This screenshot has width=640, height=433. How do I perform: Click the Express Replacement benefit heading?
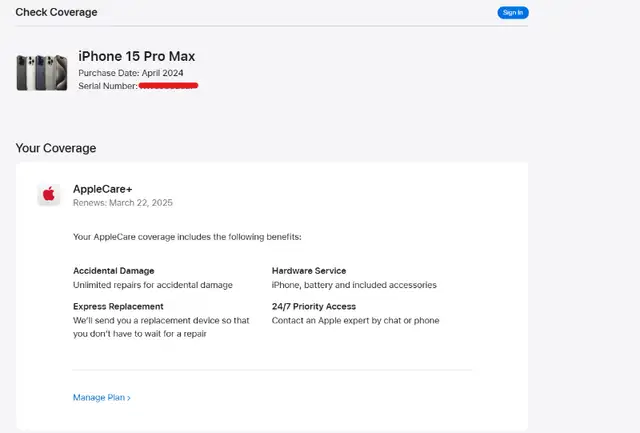click(x=118, y=306)
